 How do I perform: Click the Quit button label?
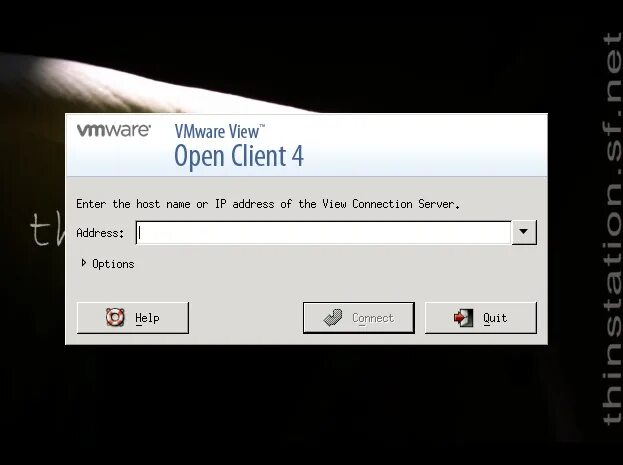(x=495, y=318)
